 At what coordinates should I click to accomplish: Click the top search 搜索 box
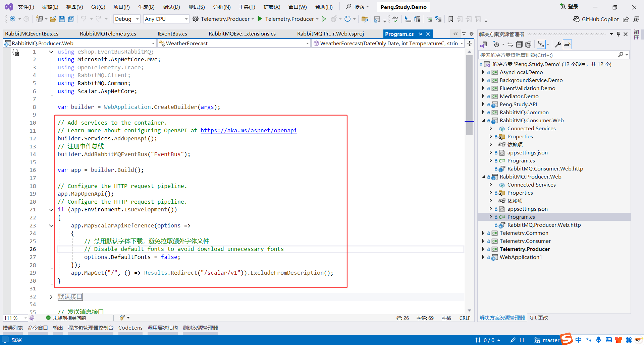(358, 7)
